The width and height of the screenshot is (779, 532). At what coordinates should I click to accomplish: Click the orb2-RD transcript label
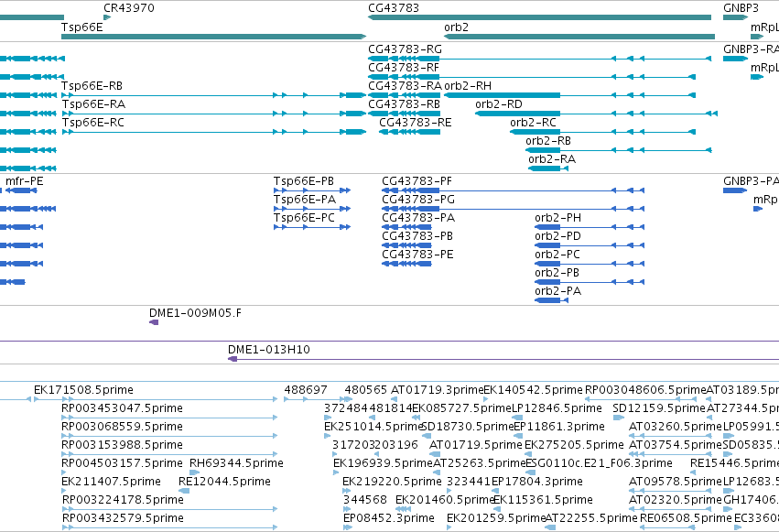[x=499, y=104]
